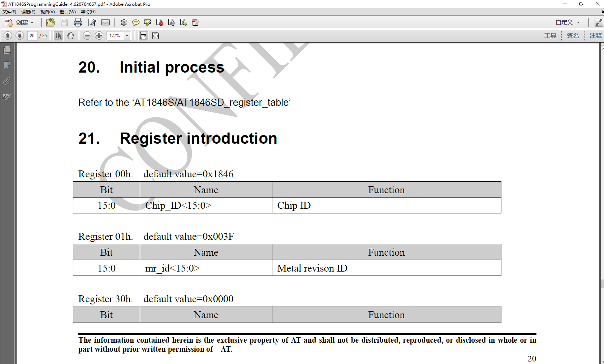
Task: Click heading '21. Register introduction'
Action: pyautogui.click(x=178, y=138)
